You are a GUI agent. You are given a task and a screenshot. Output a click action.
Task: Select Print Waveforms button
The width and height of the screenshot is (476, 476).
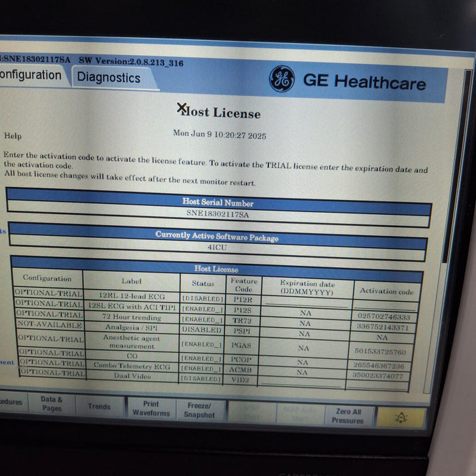coord(151,409)
